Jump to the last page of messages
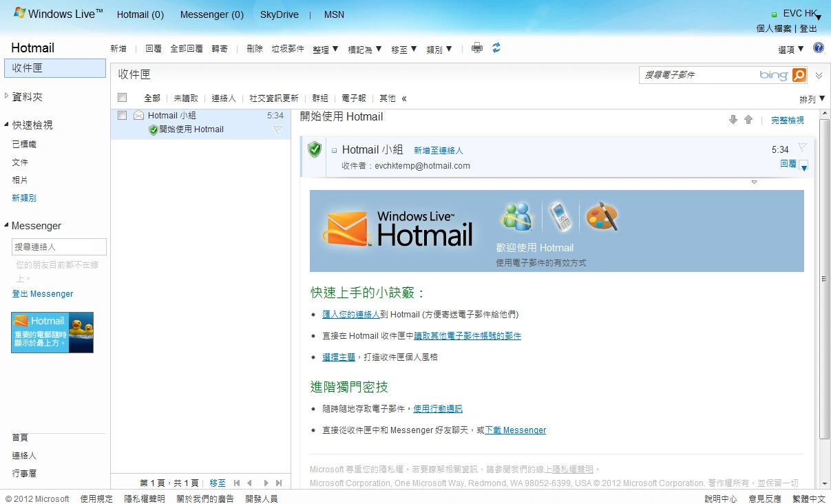 point(279,483)
